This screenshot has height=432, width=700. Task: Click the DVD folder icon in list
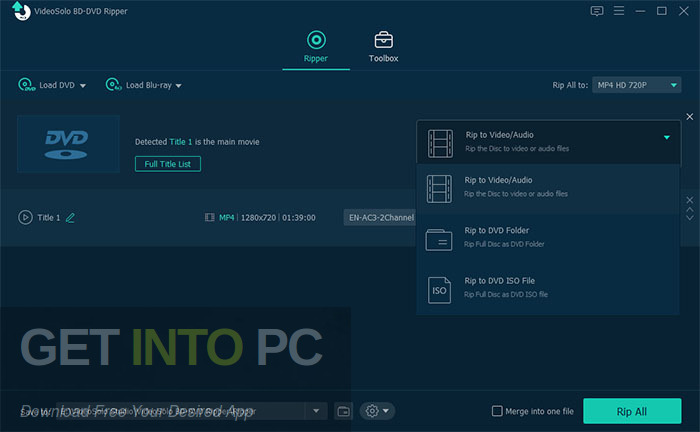pyautogui.click(x=439, y=240)
